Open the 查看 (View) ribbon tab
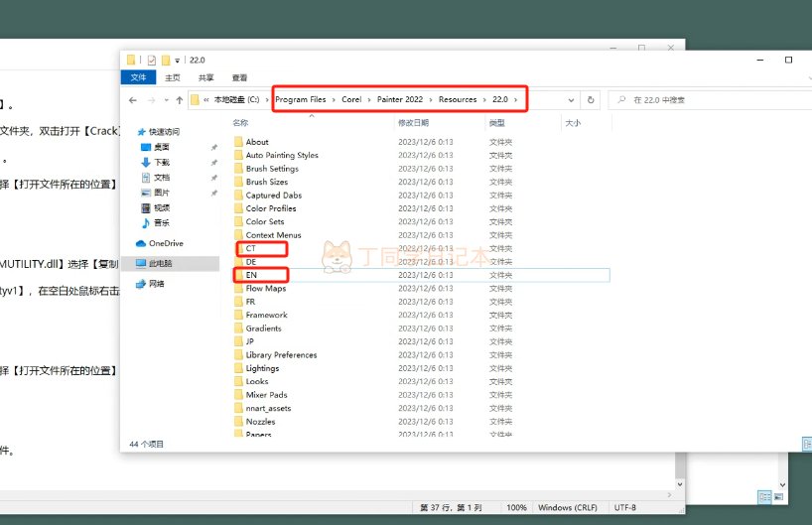Viewport: 812px width, 525px height. tap(239, 77)
